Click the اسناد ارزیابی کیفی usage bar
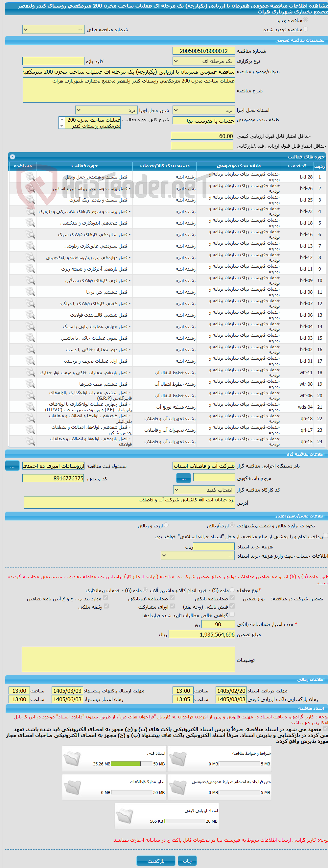This screenshot has width=328, height=868. 185,821
